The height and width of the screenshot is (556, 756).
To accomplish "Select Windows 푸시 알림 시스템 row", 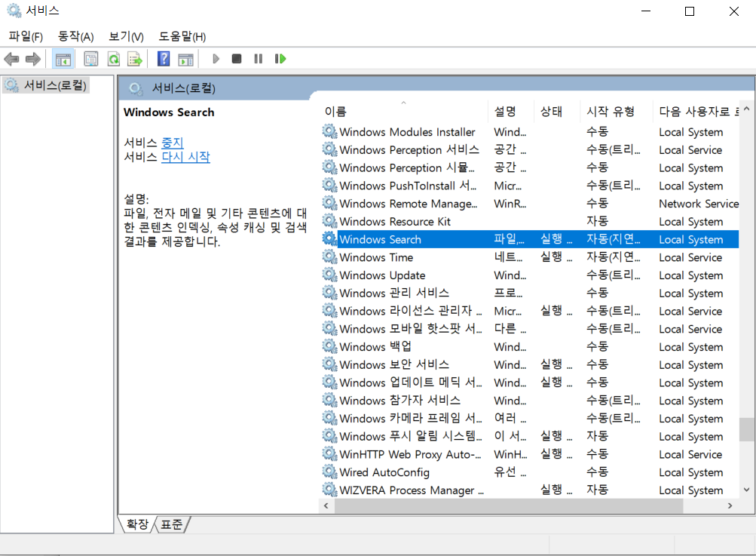I will pyautogui.click(x=530, y=436).
